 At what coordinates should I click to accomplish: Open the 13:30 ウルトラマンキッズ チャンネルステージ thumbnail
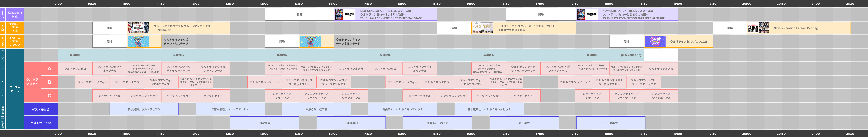coord(310,42)
